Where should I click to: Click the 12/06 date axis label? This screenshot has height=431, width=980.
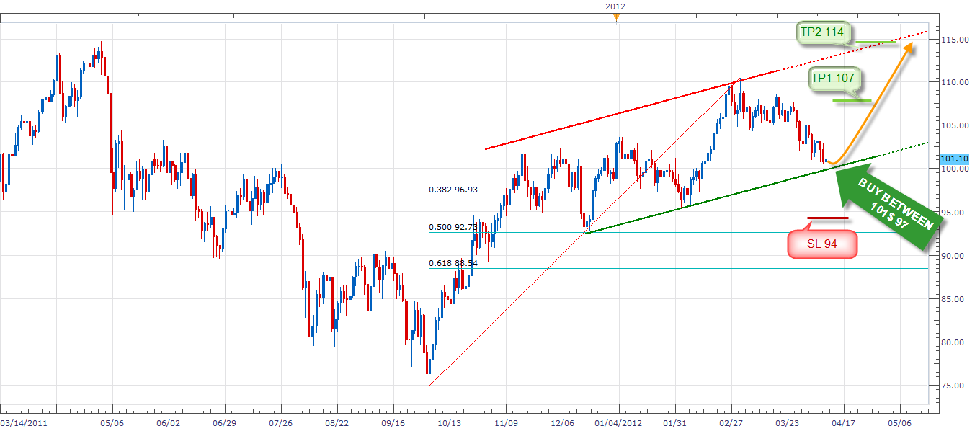coord(562,424)
